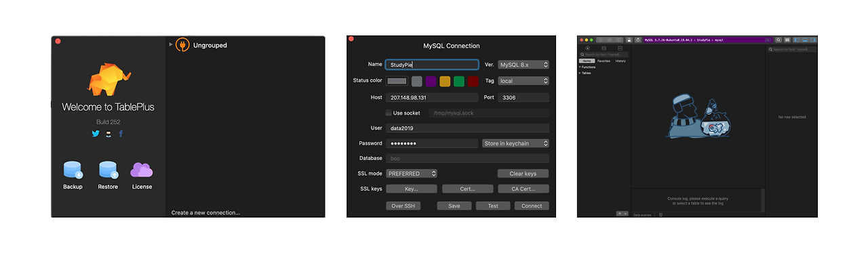Click the Clear keys button
The width and height of the screenshot is (868, 253).
click(x=523, y=174)
